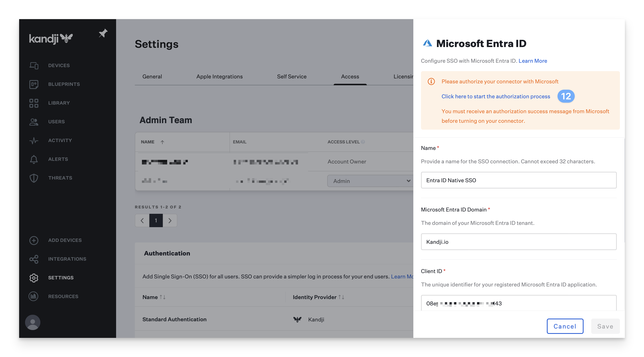This screenshot has height=357, width=644.
Task: Open the Library menu item
Action: (59, 103)
